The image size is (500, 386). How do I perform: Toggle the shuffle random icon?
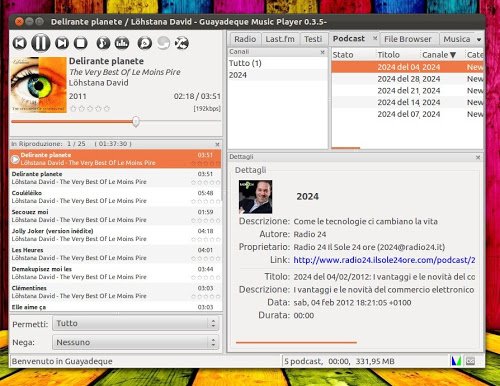coord(182,43)
